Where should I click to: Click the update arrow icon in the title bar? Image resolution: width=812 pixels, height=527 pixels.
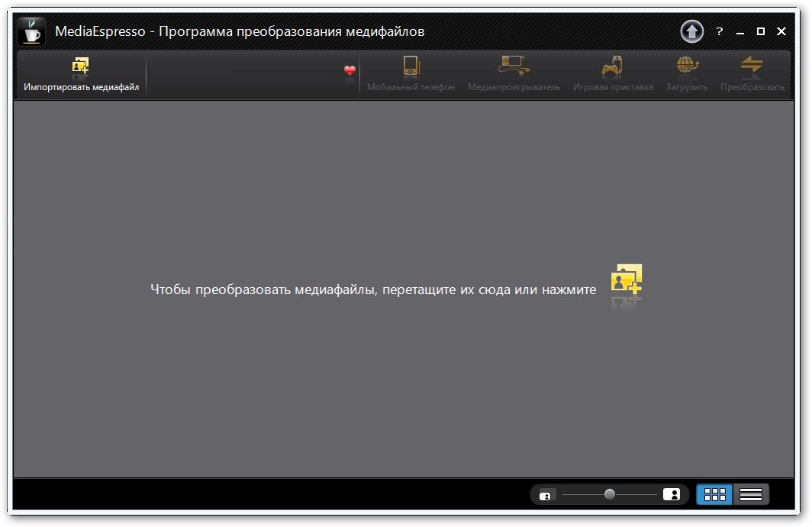pos(692,31)
